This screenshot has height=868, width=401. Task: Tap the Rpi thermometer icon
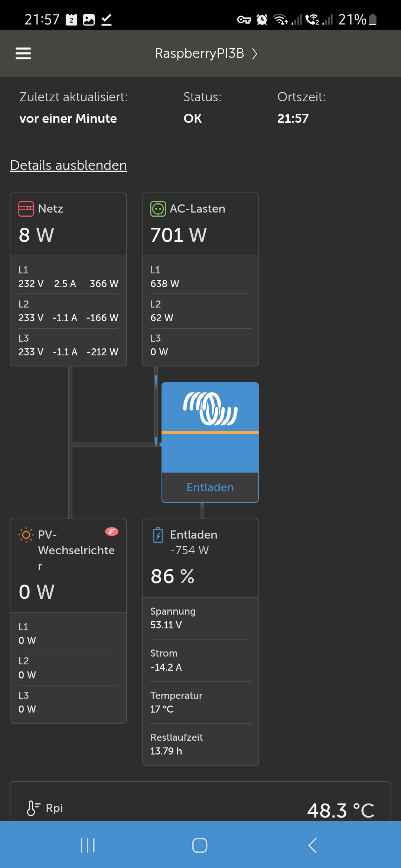[33, 808]
